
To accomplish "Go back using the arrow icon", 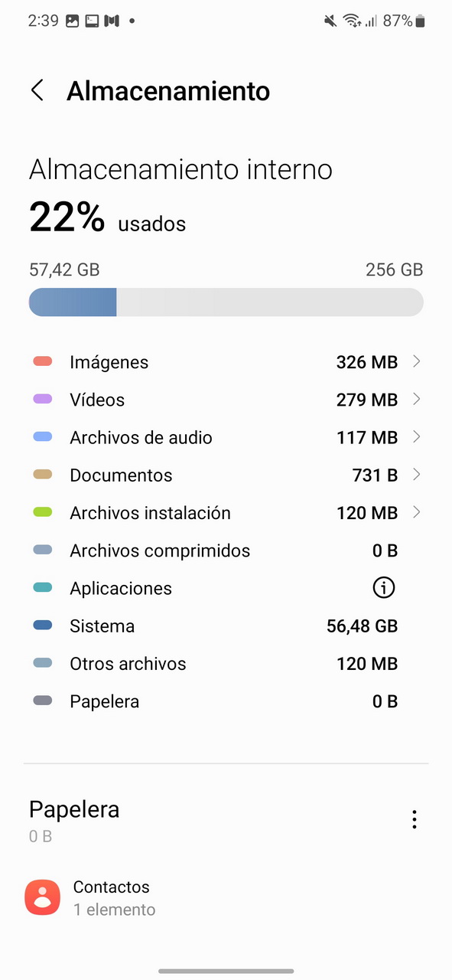I will click(x=37, y=90).
